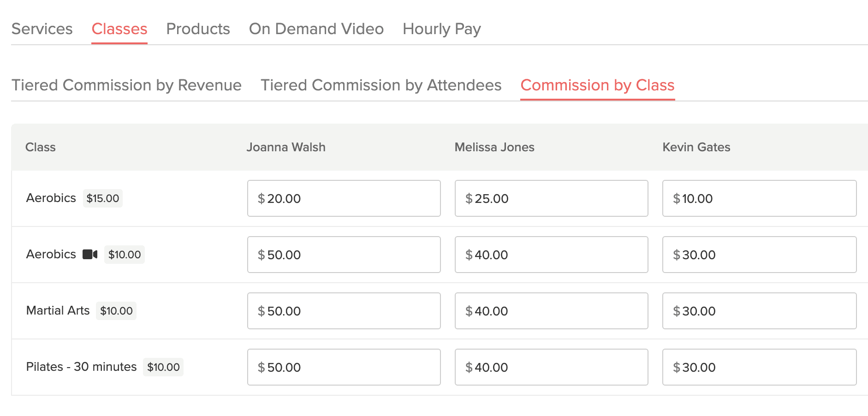The image size is (868, 416).
Task: Select Kevin Gates's video Aerobics $30.00 field
Action: click(x=759, y=255)
